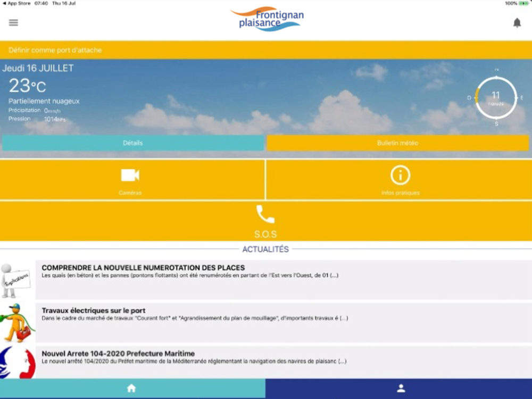The height and width of the screenshot is (399, 532).
Task: Click the ACTUALITÉS heading
Action: coord(265,250)
